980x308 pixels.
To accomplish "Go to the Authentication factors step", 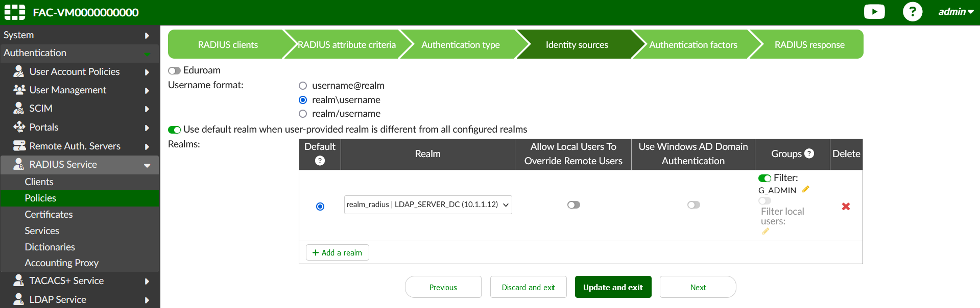I will coord(692,45).
